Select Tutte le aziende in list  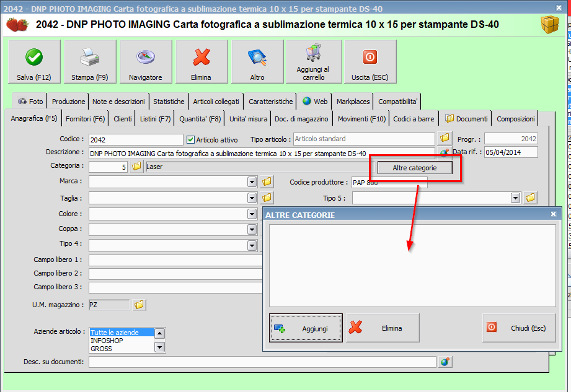[x=122, y=333]
